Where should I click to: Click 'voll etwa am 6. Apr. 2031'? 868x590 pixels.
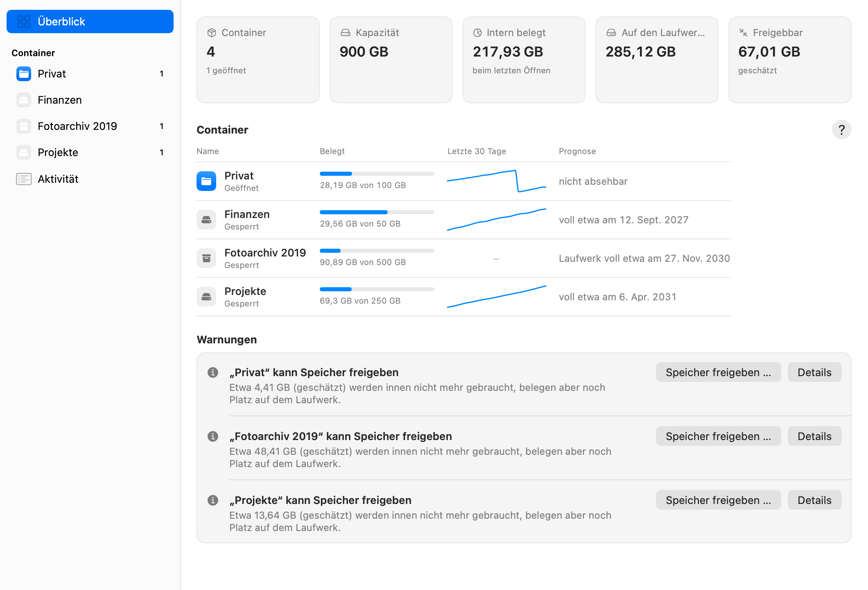coord(617,297)
